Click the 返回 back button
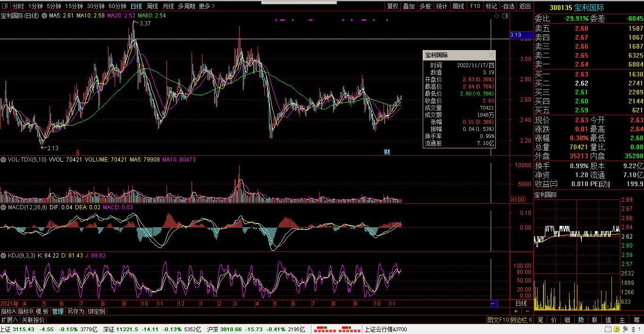Screen dimensions: 644x334 coord(525,6)
